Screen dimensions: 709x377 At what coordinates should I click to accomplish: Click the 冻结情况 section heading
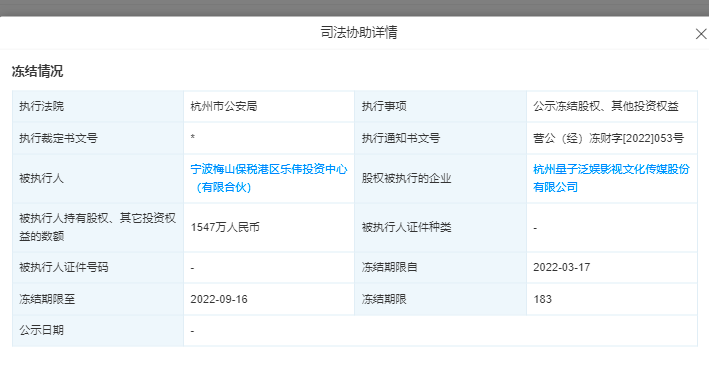(x=37, y=71)
